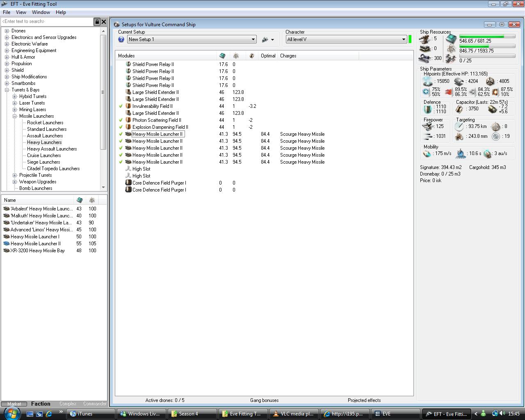Open the Window menu
Screen dimensions: 525x420
(41, 12)
